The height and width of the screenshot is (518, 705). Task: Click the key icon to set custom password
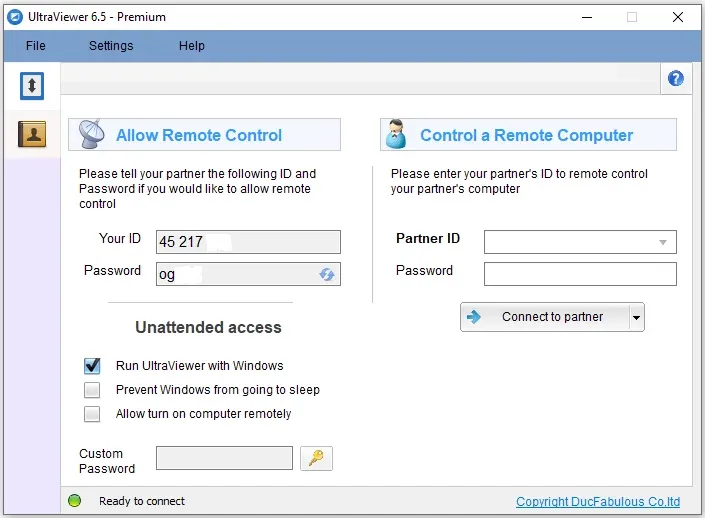pyautogui.click(x=317, y=458)
